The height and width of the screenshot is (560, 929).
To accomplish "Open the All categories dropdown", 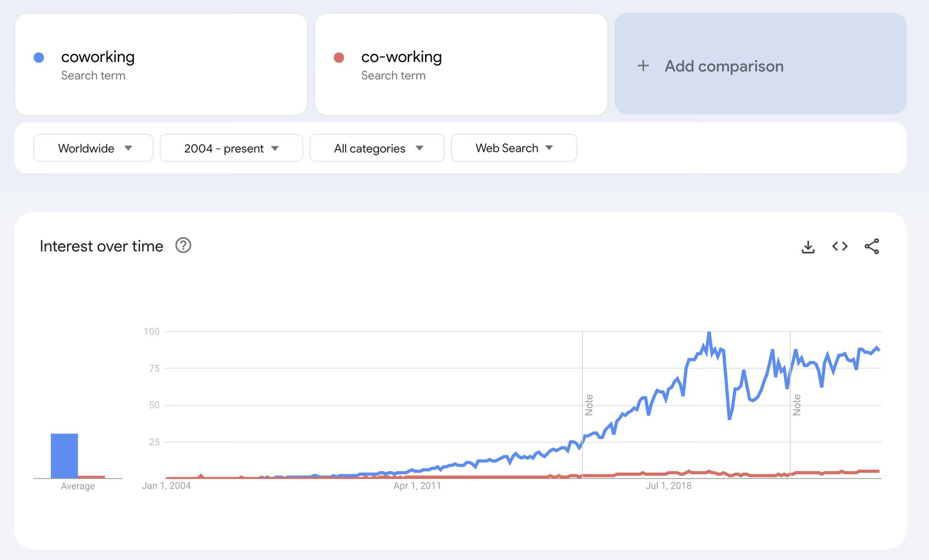I will click(x=377, y=148).
